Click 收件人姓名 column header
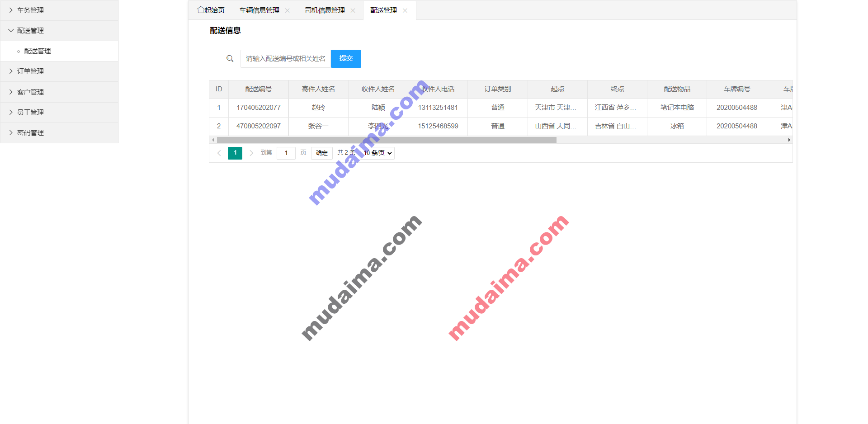Screen dimensions: 868x424 click(x=378, y=90)
